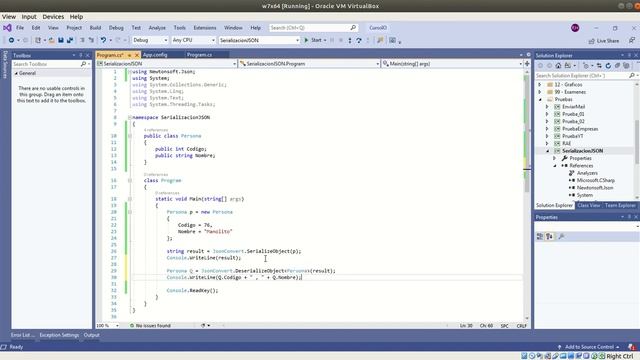Click Collapse All icon in Solution Explorer
Image resolution: width=640 pixels, height=360 pixels.
pyautogui.click(x=617, y=66)
